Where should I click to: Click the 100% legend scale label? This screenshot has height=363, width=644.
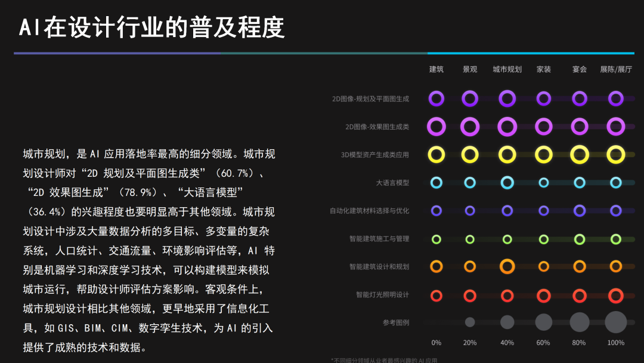click(615, 343)
